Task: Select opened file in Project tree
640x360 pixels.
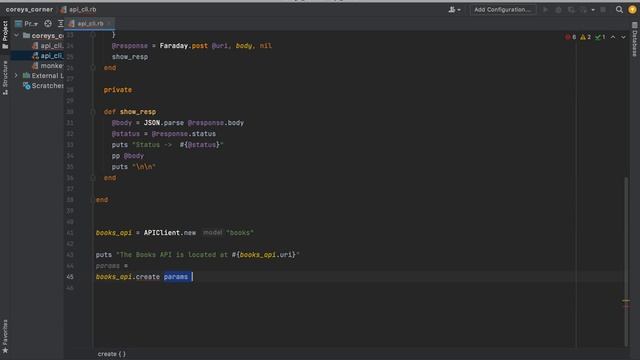Action: 48,24
